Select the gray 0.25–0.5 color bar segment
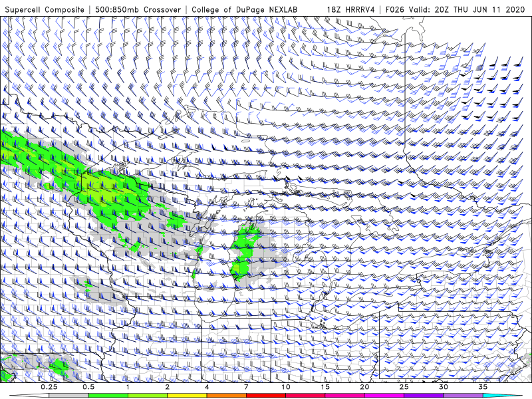Screen dimensions: 532x399 click(x=68, y=396)
